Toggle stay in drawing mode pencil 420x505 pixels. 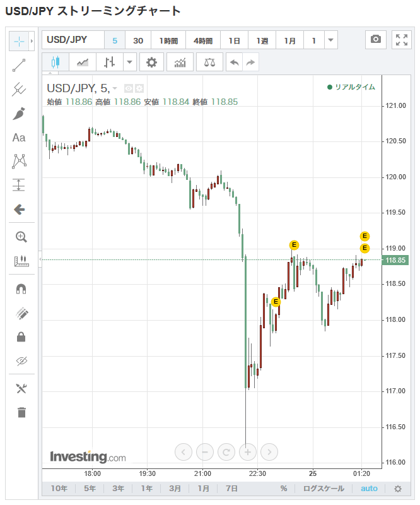[21, 313]
